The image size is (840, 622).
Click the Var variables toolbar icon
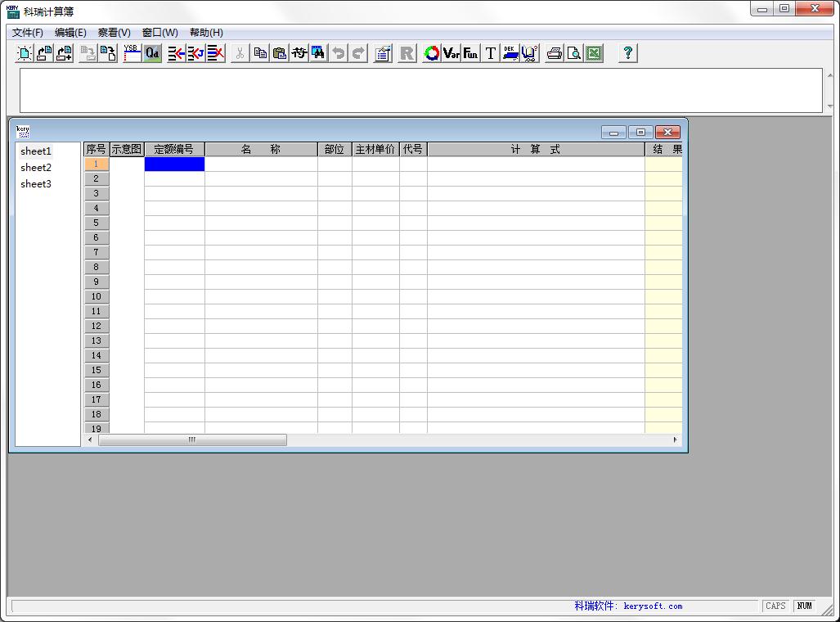click(451, 53)
